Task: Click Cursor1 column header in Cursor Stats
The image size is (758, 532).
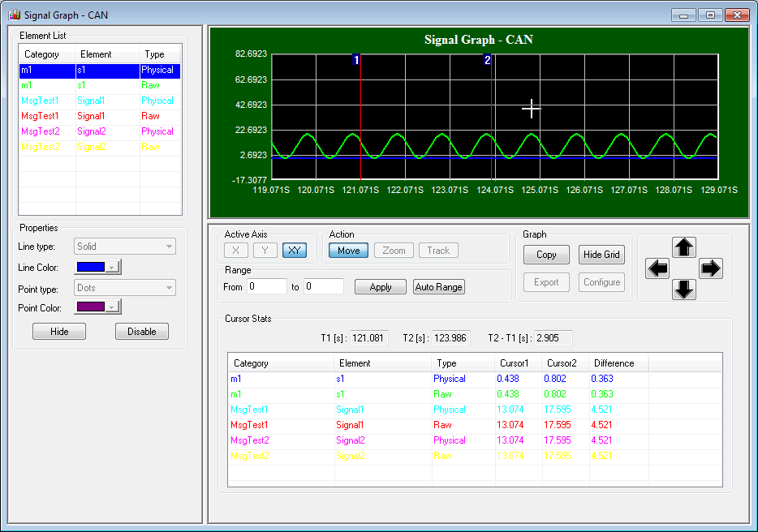Action: point(519,363)
